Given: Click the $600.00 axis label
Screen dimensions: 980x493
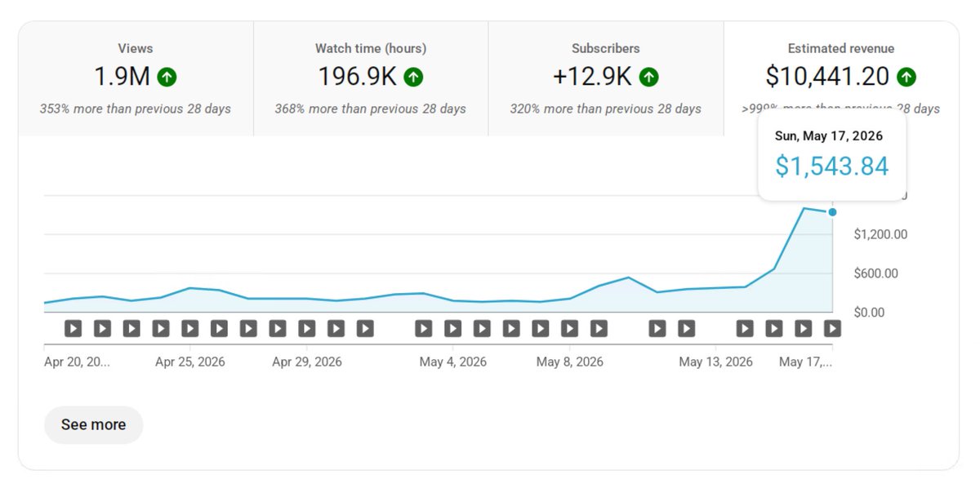Looking at the screenshot, I should coord(875,273).
